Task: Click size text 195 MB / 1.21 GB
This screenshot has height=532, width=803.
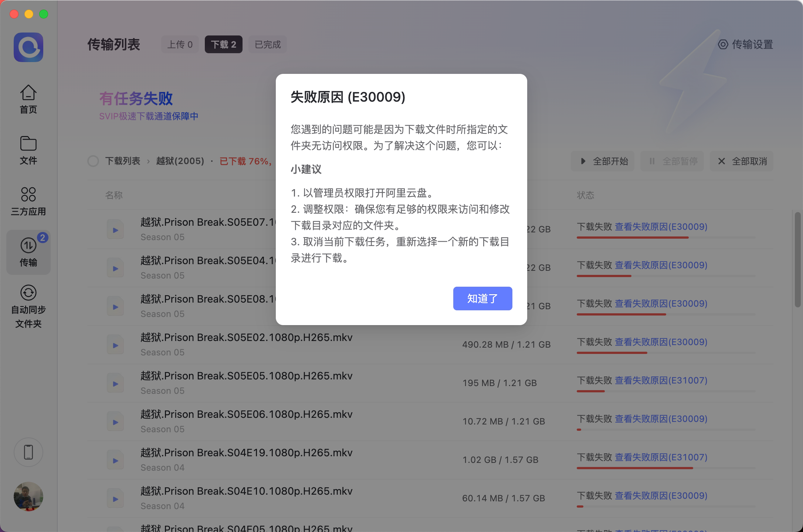Action: point(499,383)
